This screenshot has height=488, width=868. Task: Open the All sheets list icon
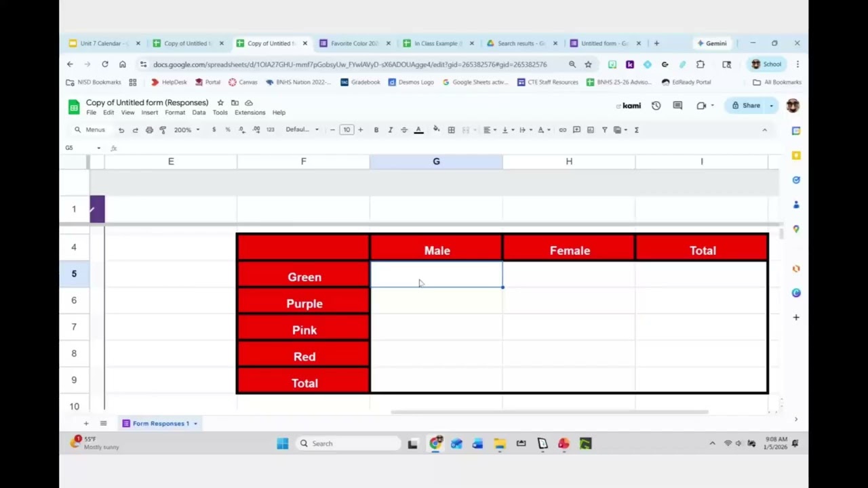tap(103, 424)
